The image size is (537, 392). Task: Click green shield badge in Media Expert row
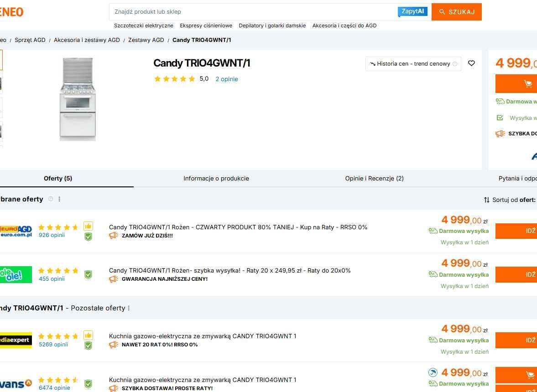[88, 346]
